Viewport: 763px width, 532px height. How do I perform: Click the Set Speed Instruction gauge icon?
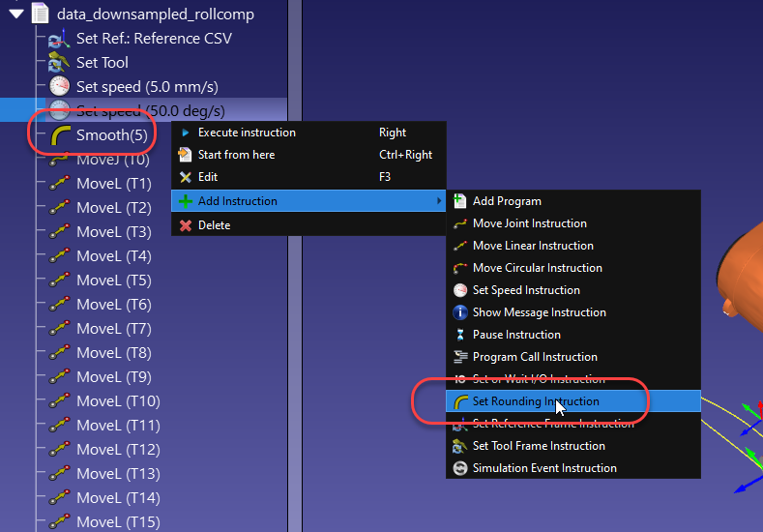[x=460, y=290]
